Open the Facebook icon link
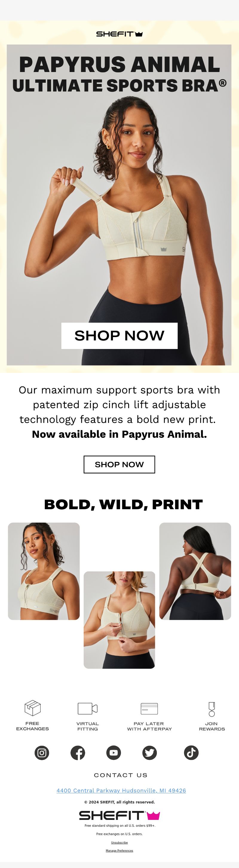 (78, 752)
